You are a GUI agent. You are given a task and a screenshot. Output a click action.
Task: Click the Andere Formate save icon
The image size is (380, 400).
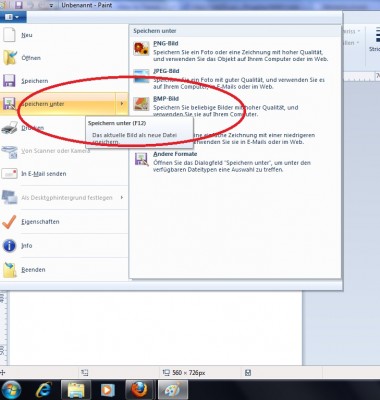pos(141,159)
